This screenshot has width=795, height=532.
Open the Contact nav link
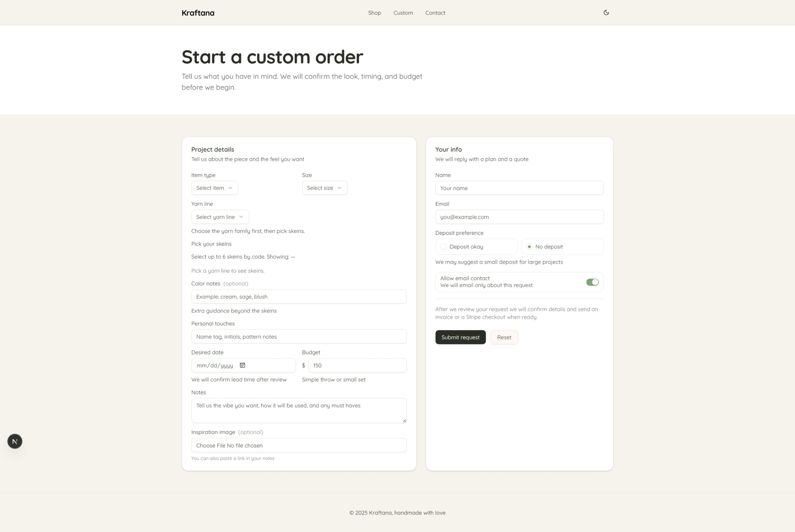435,13
